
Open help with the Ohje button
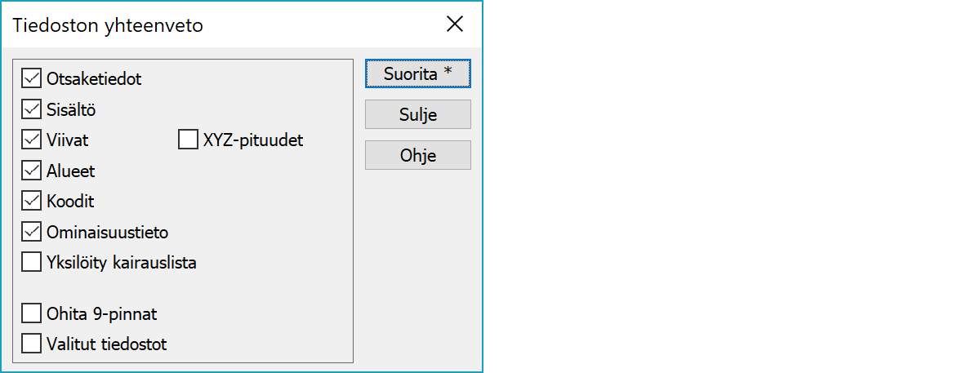[417, 156]
